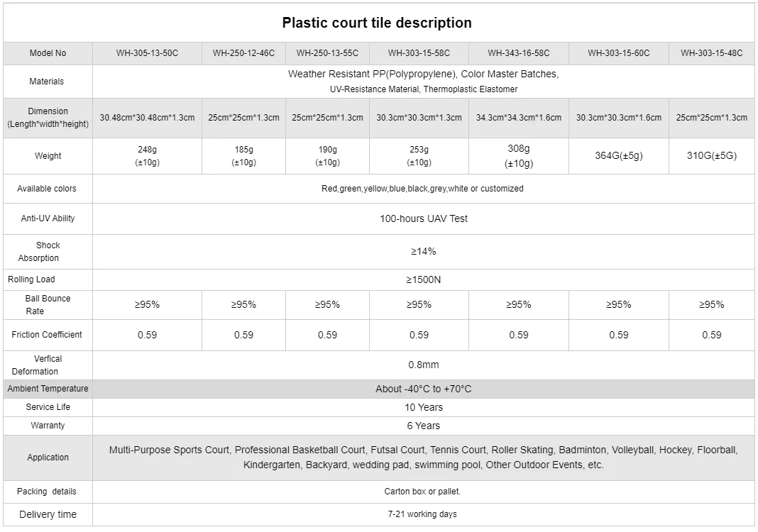Screen dimensions: 758x532
Task: Click the '6 Years' warranty value
Action: tap(423, 426)
